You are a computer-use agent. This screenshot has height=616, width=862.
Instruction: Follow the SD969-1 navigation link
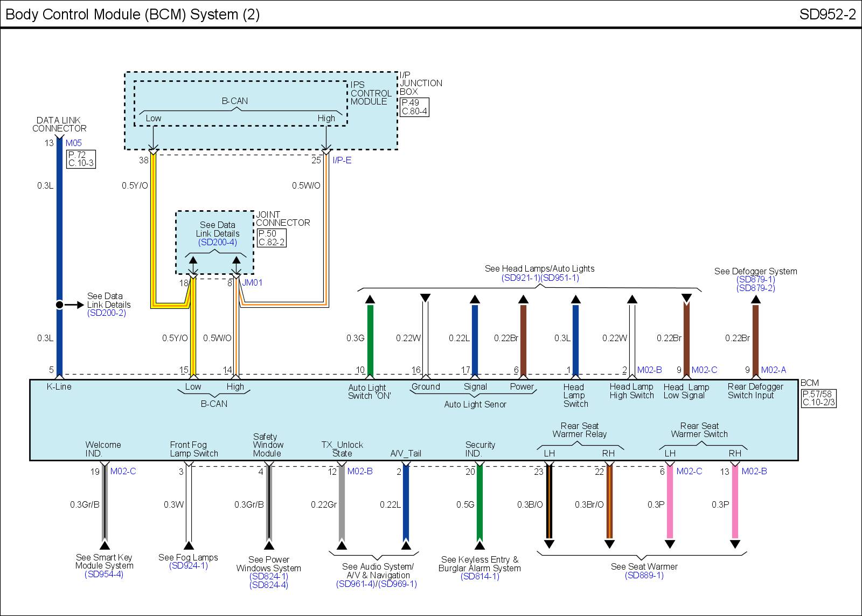click(x=398, y=584)
